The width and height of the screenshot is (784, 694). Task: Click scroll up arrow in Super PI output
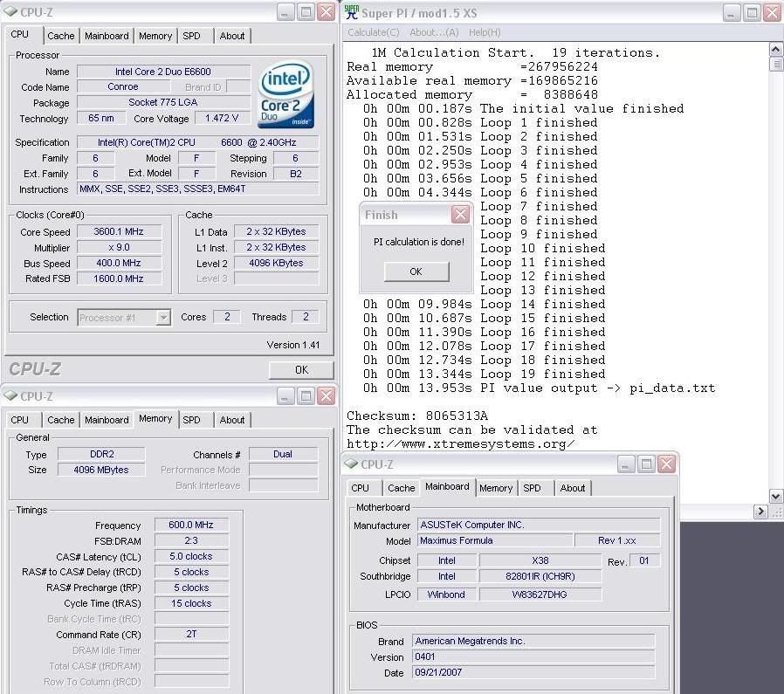click(x=775, y=49)
